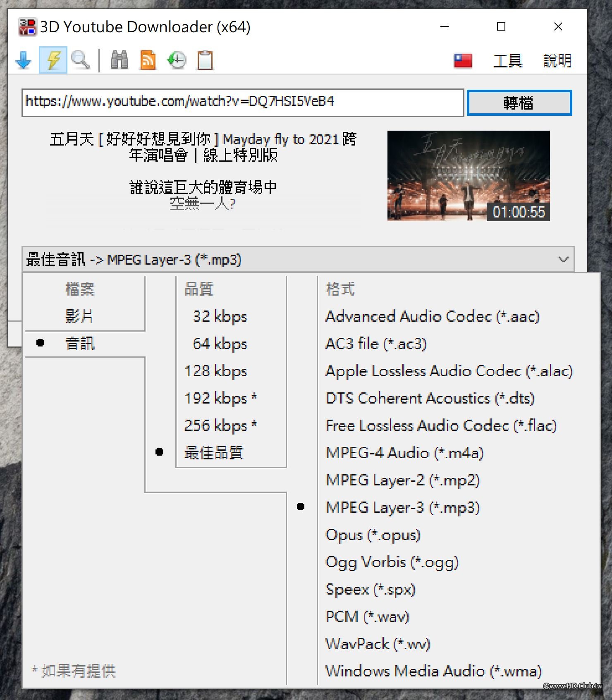Choose Ogg Vorbis (*.ogg) format
Image resolution: width=612 pixels, height=700 pixels.
(392, 562)
